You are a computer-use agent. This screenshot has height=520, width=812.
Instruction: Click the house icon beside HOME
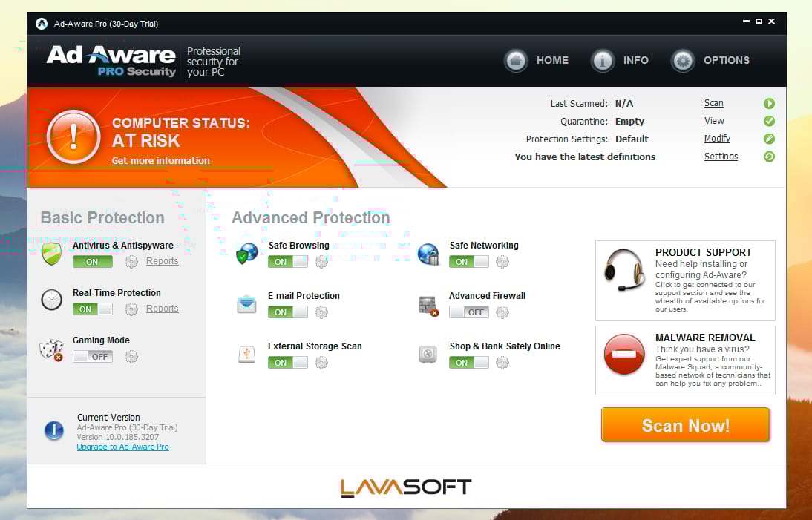(516, 61)
